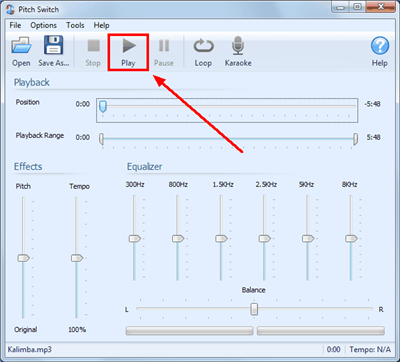Click the left channel level meter bar
The image size is (400, 362).
(x=189, y=331)
